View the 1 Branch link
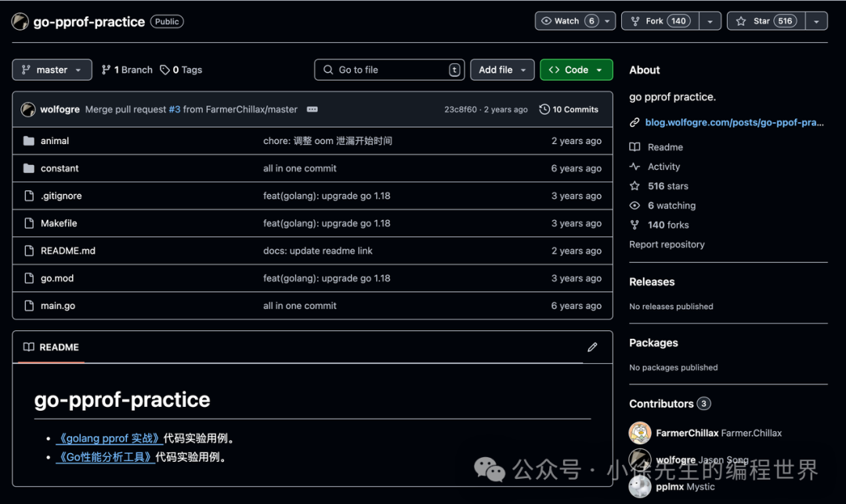Screen dimensions: 846x504 [x=128, y=70]
